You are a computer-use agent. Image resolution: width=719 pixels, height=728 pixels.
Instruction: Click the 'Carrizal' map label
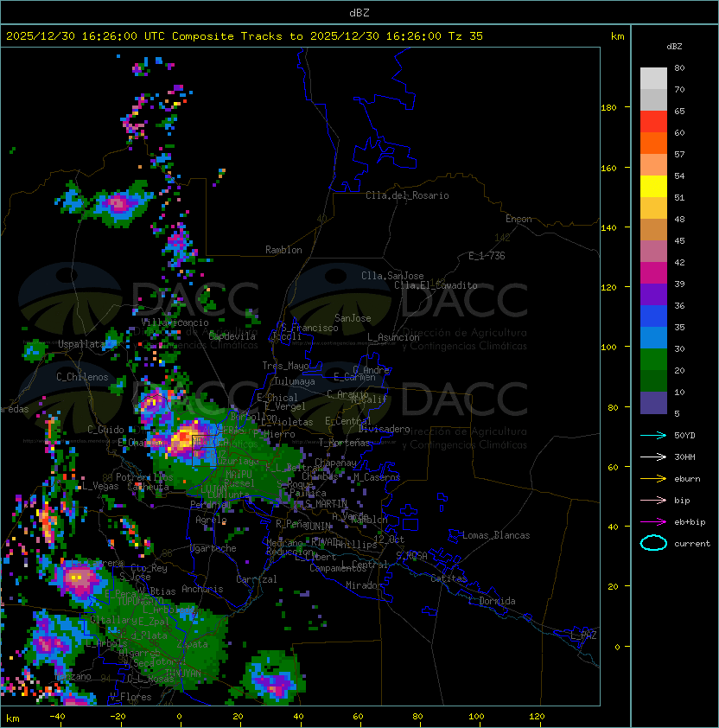pos(257,579)
